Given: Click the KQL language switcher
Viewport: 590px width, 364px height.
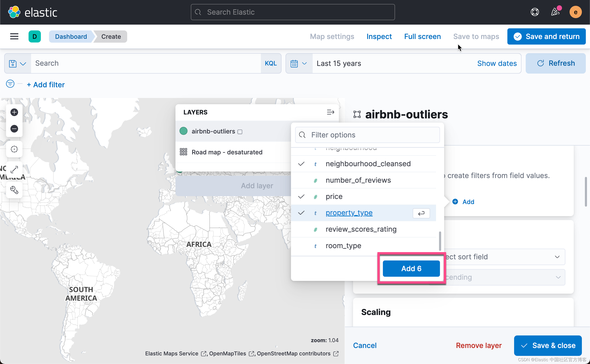Looking at the screenshot, I should click(271, 64).
